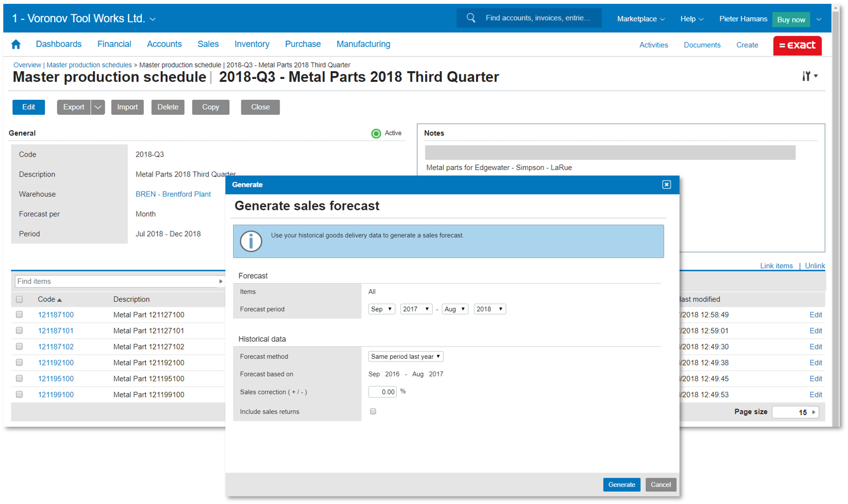
Task: Click the Sales correction percentage field
Action: click(x=382, y=392)
